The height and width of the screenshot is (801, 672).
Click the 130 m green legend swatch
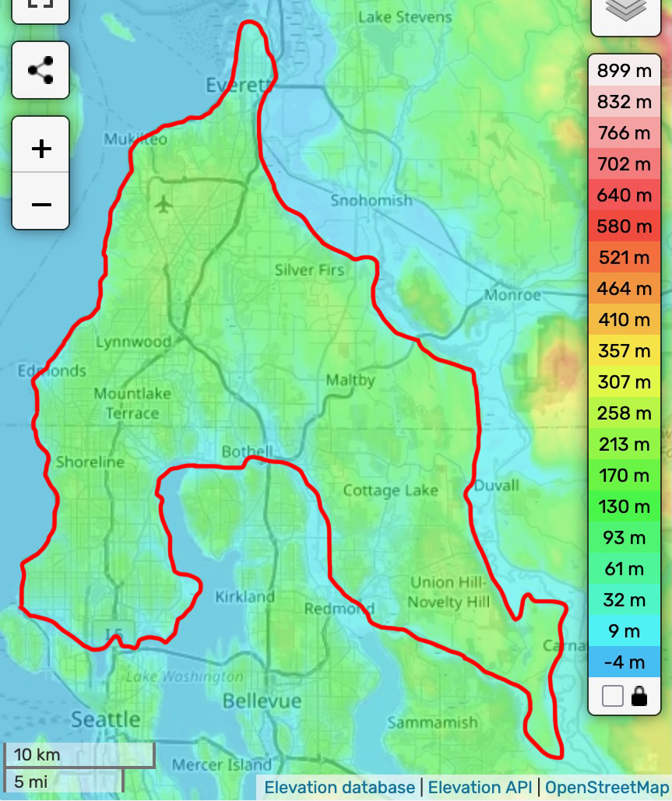tap(625, 507)
